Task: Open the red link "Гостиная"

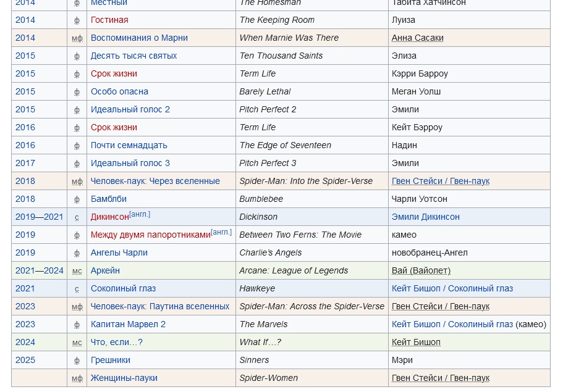Action: [x=109, y=20]
